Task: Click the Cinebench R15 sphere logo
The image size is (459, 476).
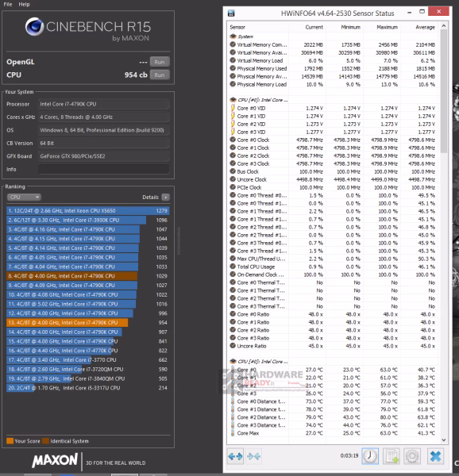Action: pyautogui.click(x=34, y=26)
